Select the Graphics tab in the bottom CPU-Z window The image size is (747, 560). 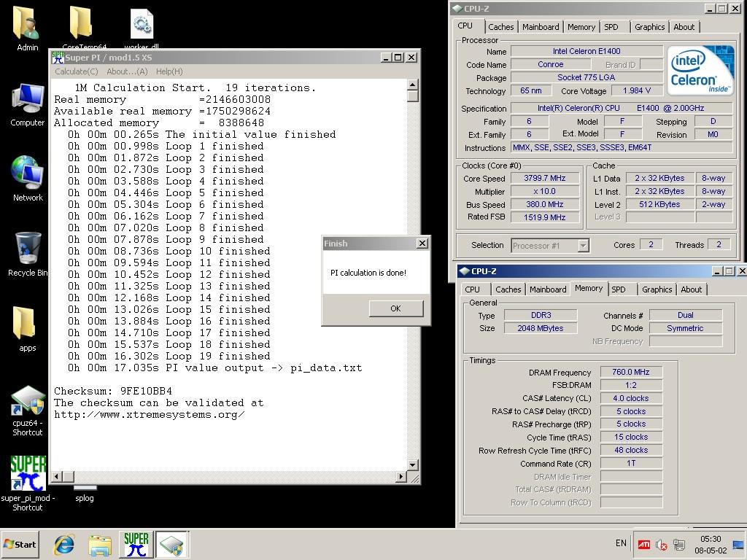[x=657, y=289]
